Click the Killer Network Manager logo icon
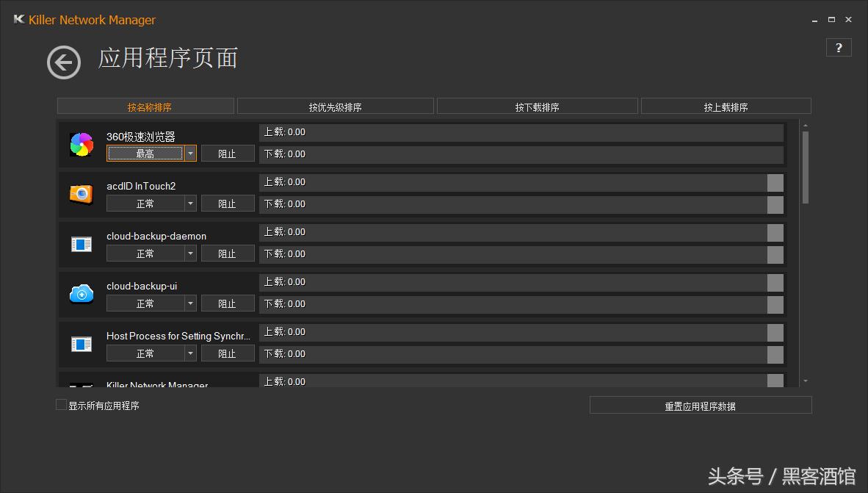 18,20
